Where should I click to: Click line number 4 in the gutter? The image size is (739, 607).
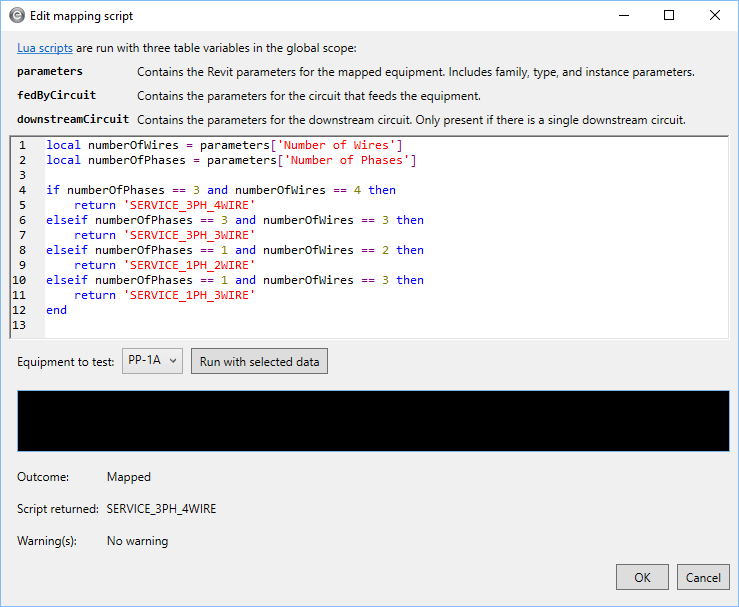point(22,190)
